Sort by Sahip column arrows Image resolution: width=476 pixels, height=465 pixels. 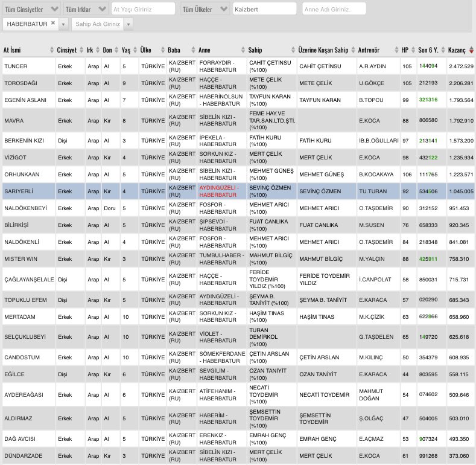(293, 50)
